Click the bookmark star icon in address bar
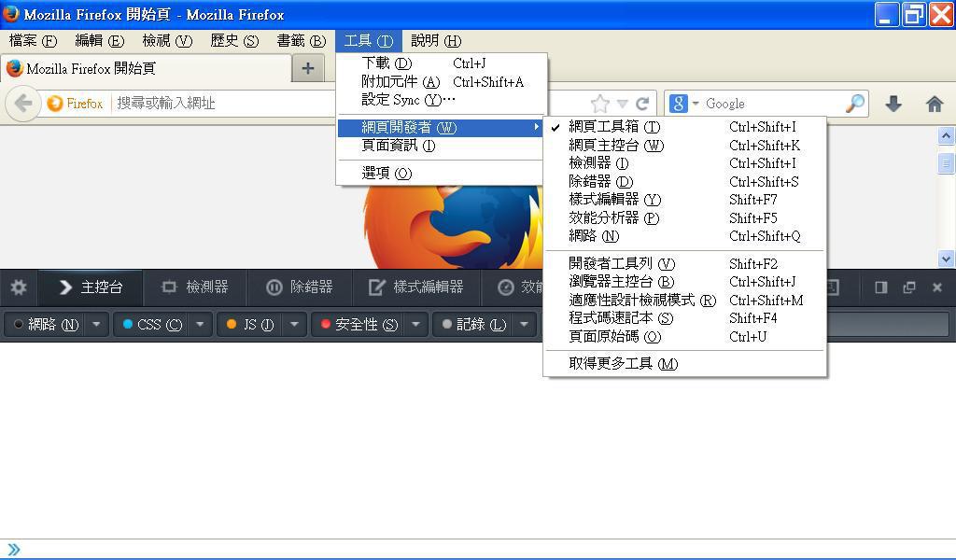This screenshot has height=560, width=956. (600, 104)
